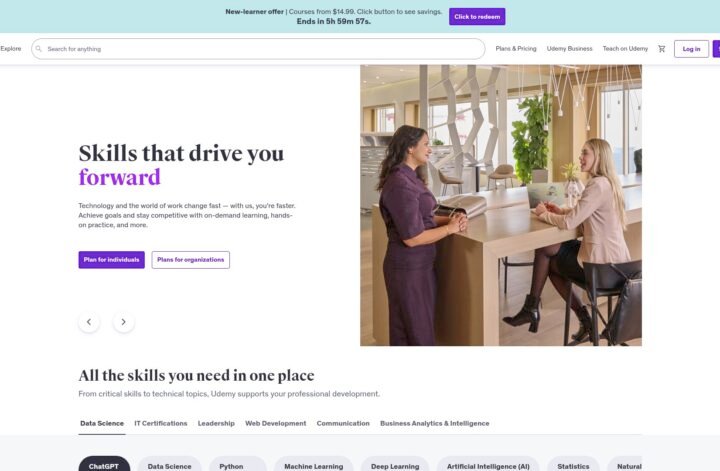Switch to the Leadership tab
Screen dimensions: 720x471
pos(216,423)
